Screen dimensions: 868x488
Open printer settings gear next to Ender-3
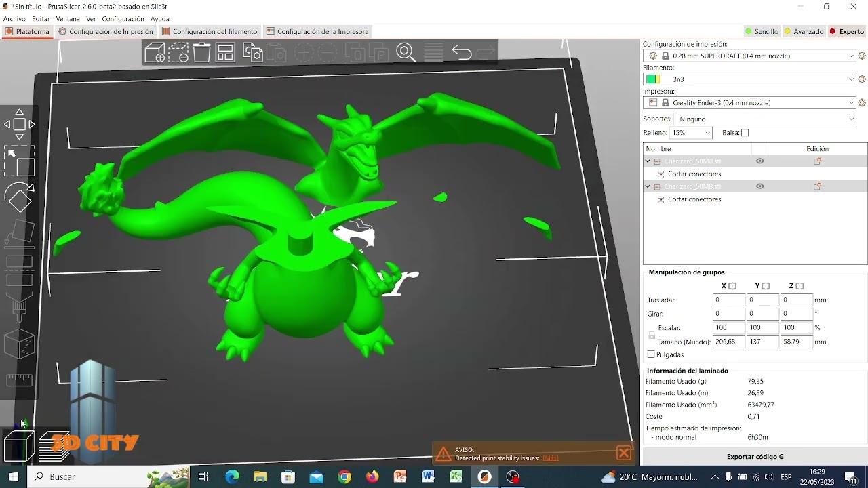coord(862,103)
